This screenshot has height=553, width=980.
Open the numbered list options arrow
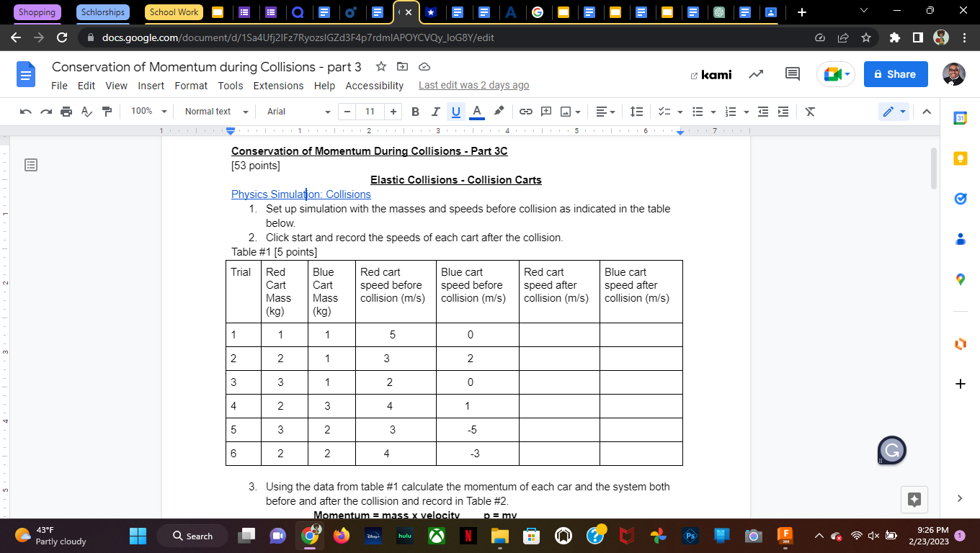(746, 112)
